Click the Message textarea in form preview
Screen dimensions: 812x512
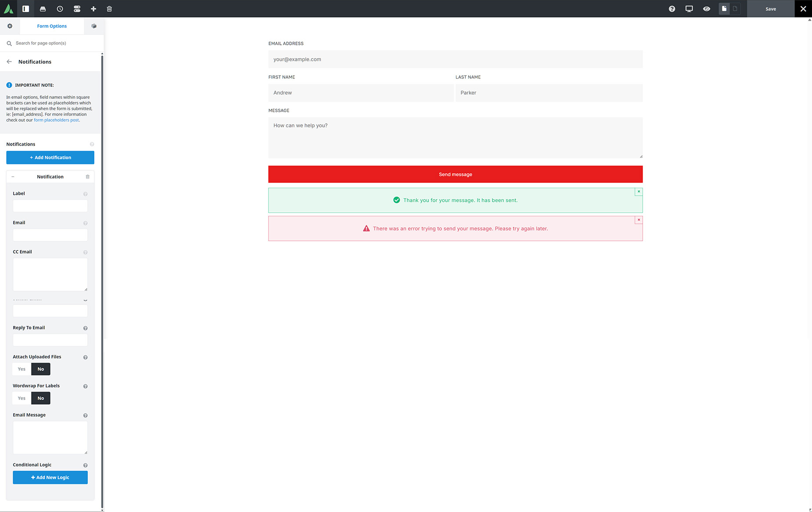pyautogui.click(x=455, y=138)
